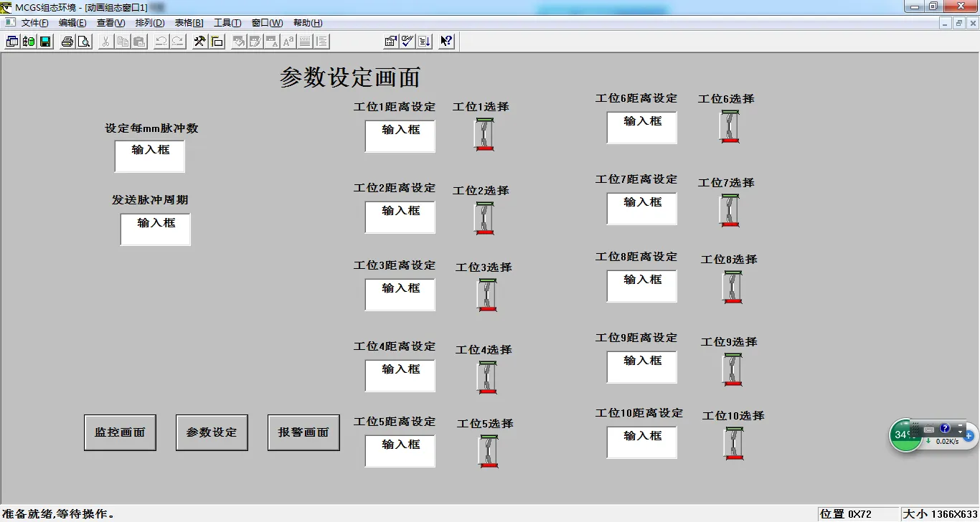Viewport: 980px width, 522px height.
Task: Click the window properties toolbar icon
Action: pyautogui.click(x=392, y=41)
